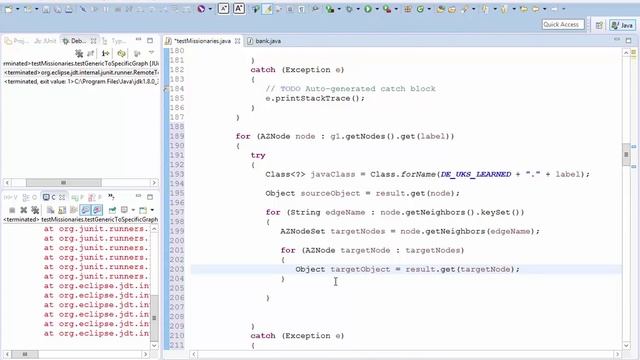This screenshot has width=640, height=360.
Task: Click the pilcrow whitespace characters toggle
Action: (x=301, y=9)
